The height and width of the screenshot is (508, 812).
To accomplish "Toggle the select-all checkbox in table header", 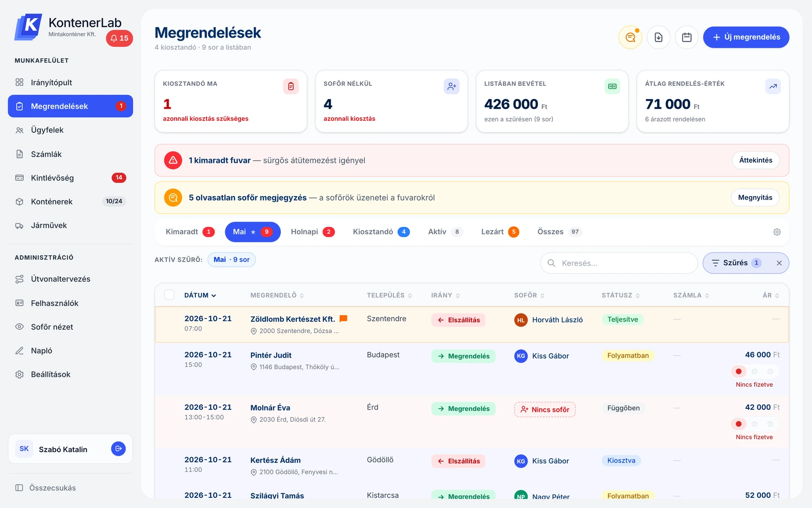I will pyautogui.click(x=170, y=295).
